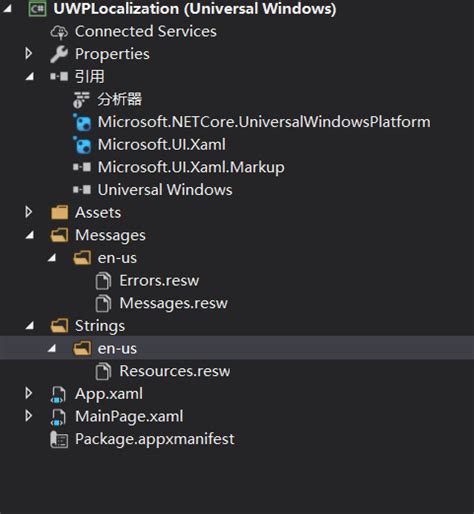Click the C# project icon for UWPLocalization
The height and width of the screenshot is (514, 474).
tap(37, 9)
